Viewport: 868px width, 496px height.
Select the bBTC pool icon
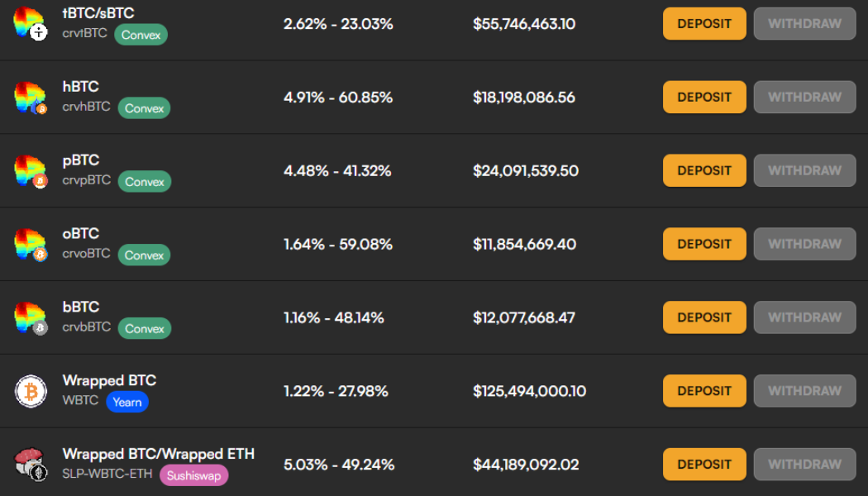(x=29, y=317)
